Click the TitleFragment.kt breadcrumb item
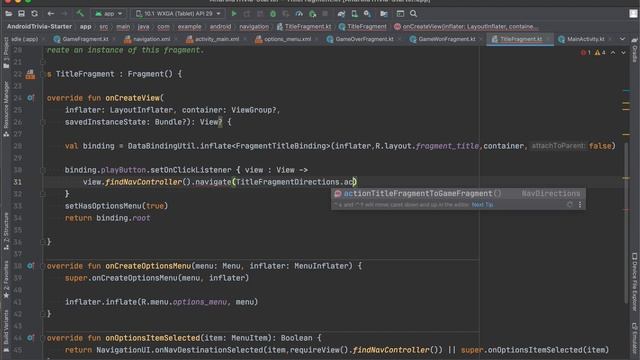This screenshot has width=640, height=360. pyautogui.click(x=304, y=27)
